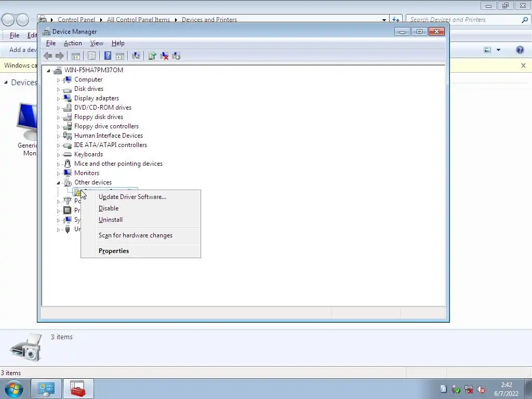The width and height of the screenshot is (532, 399).
Task: Click the help icon in Devices and Printers window
Action: (520, 50)
